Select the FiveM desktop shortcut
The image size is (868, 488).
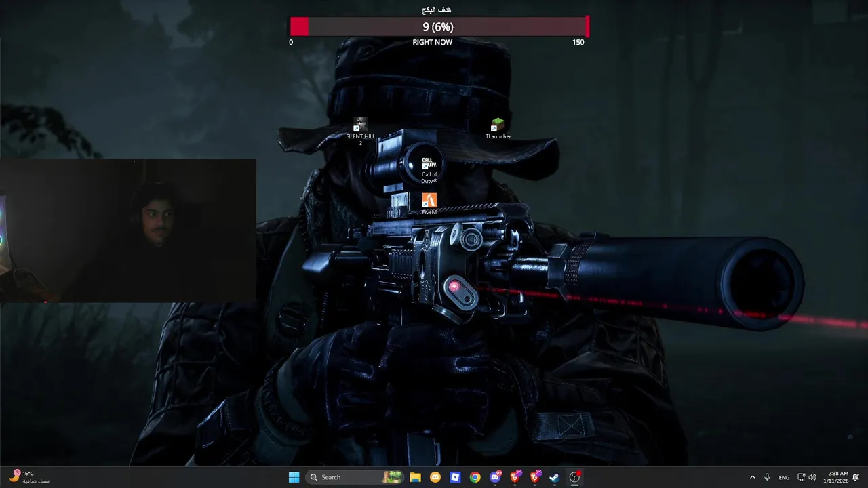point(429,203)
